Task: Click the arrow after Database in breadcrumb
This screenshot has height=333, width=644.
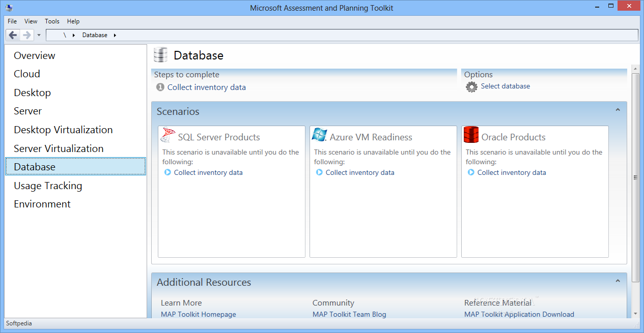Action: coord(115,35)
